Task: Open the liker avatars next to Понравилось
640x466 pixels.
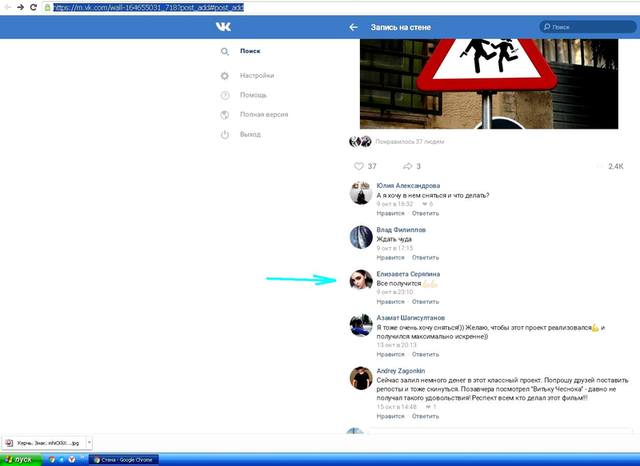Action: [x=360, y=142]
